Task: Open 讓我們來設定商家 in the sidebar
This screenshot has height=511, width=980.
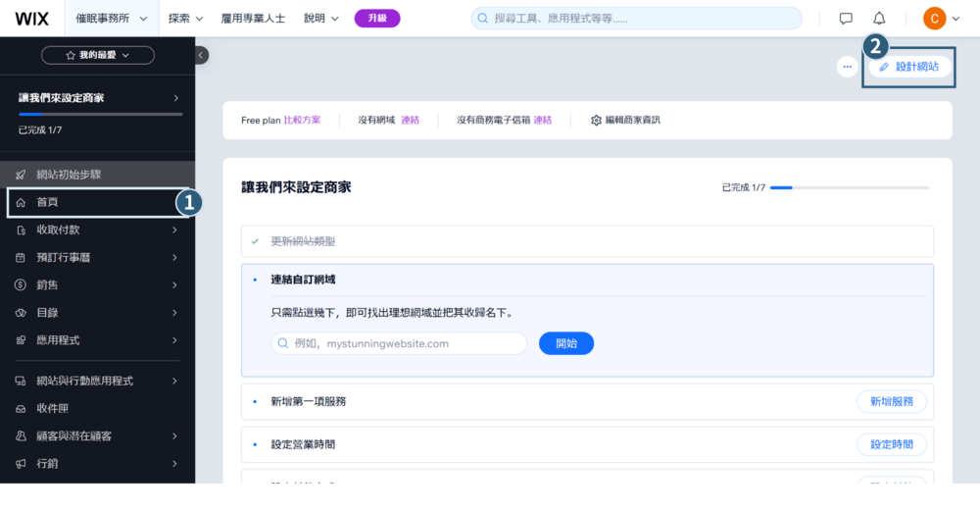Action: pos(98,98)
